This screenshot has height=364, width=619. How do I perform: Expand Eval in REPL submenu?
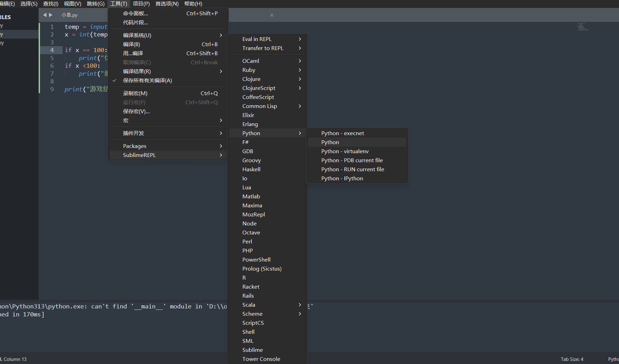(267, 39)
